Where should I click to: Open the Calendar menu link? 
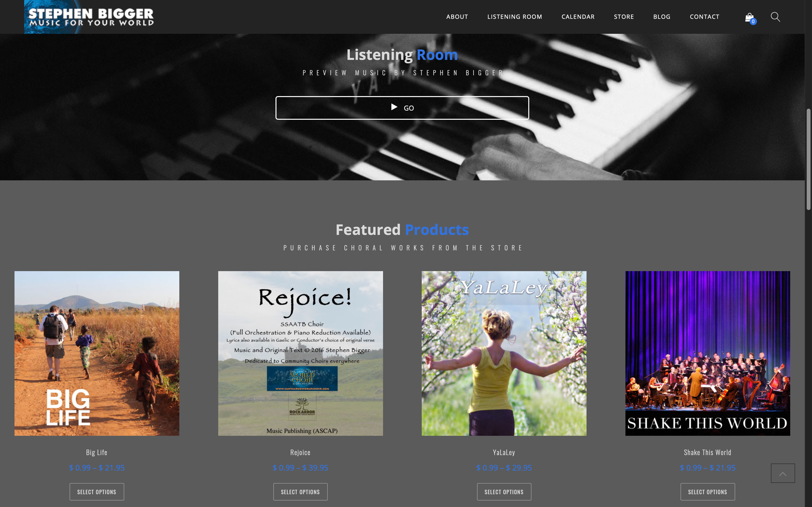point(578,17)
